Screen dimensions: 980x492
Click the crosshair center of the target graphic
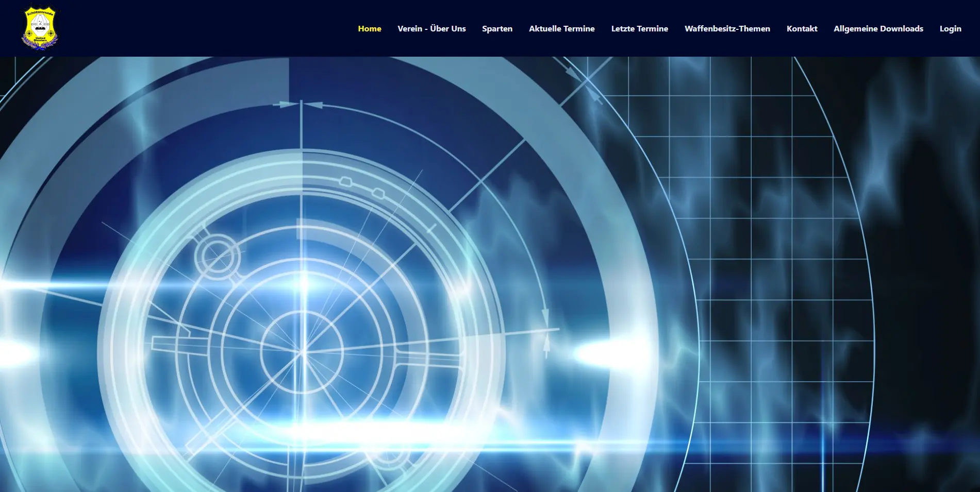(303, 352)
